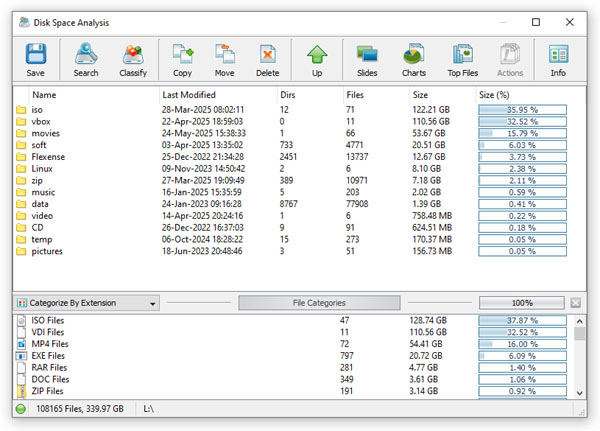Select the Copy toolbar icon
Screen dimensions: 600x431
point(183,54)
